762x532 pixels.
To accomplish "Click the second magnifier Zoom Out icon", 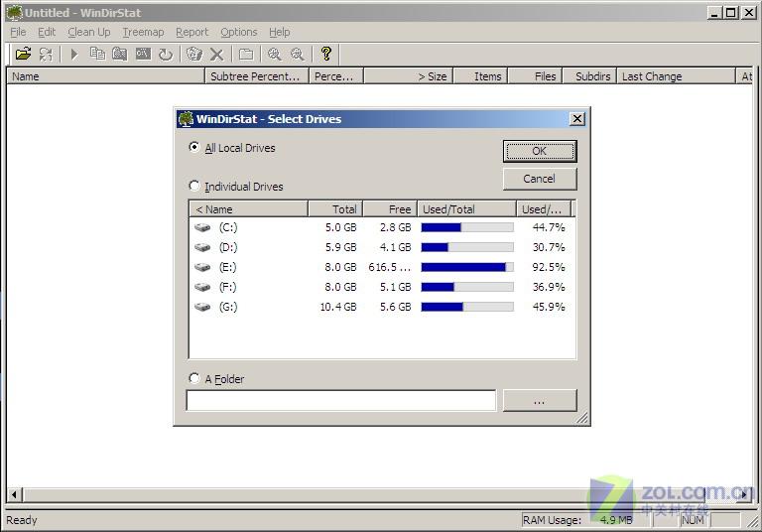I will coord(297,54).
